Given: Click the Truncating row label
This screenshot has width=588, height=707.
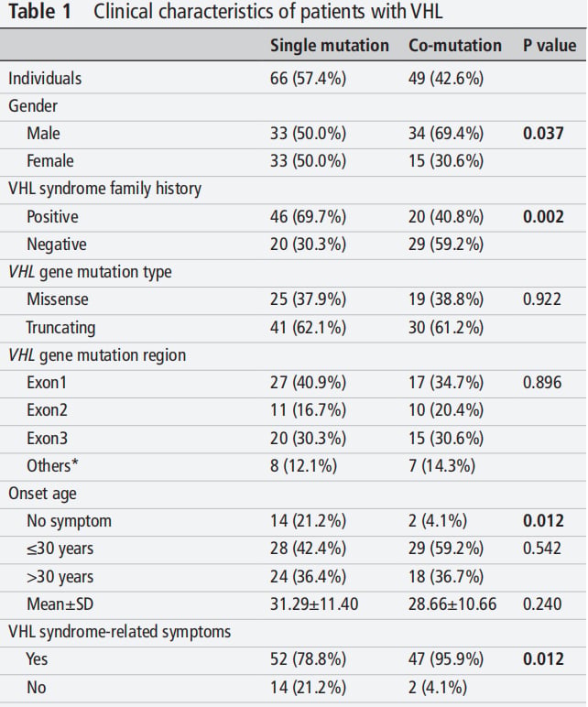Looking at the screenshot, I should pyautogui.click(x=60, y=328).
